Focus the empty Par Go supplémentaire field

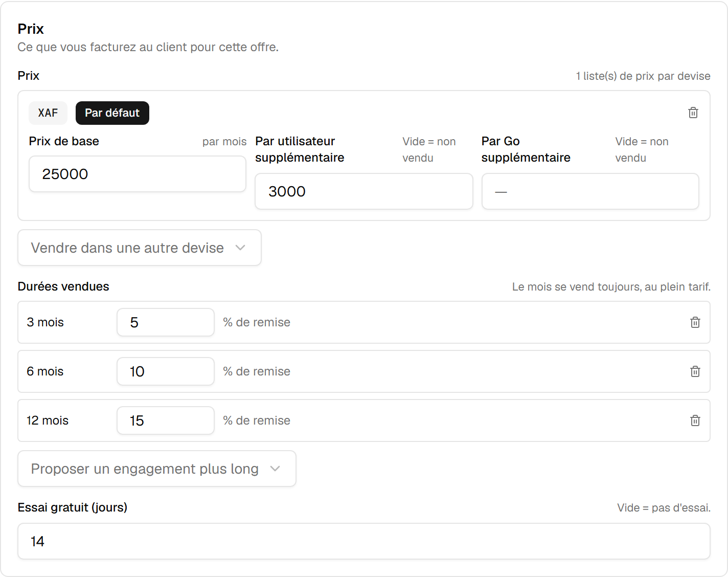coord(590,191)
